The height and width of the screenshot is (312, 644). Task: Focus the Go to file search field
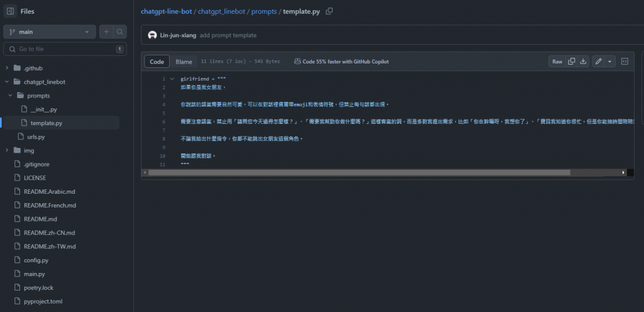pos(65,49)
